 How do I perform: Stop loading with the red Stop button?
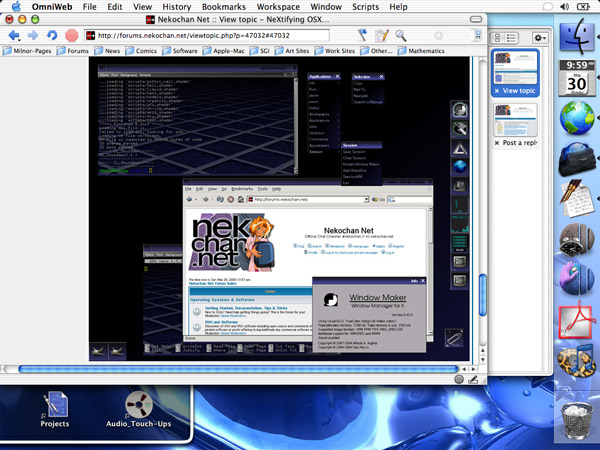[x=72, y=36]
